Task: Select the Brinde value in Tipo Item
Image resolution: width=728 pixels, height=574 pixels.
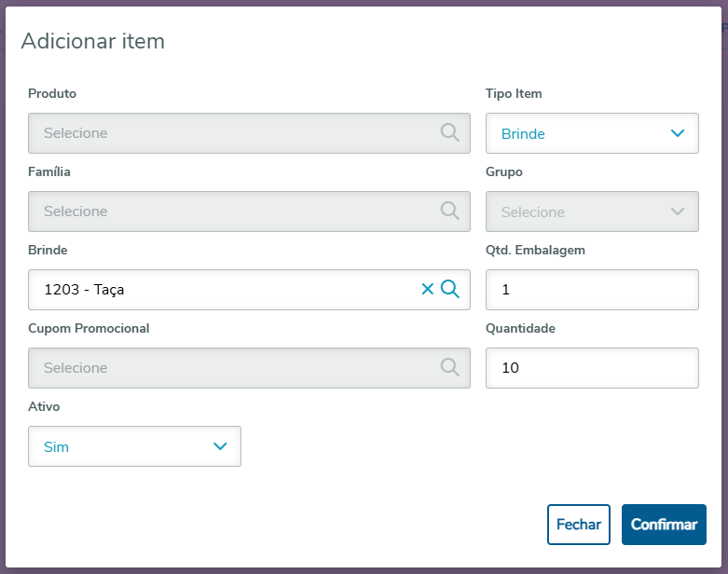Action: pyautogui.click(x=523, y=133)
